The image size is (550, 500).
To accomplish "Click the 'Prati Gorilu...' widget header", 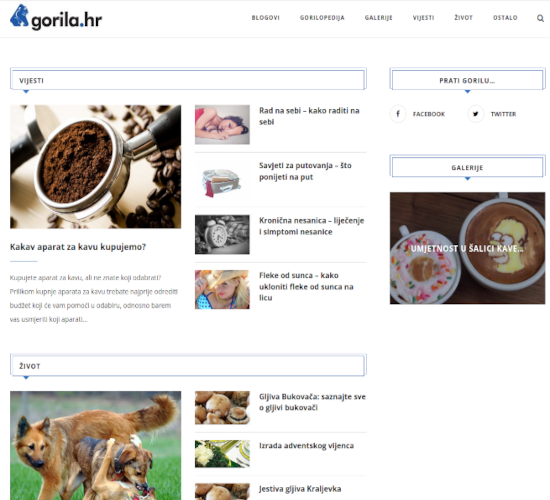I will point(467,80).
